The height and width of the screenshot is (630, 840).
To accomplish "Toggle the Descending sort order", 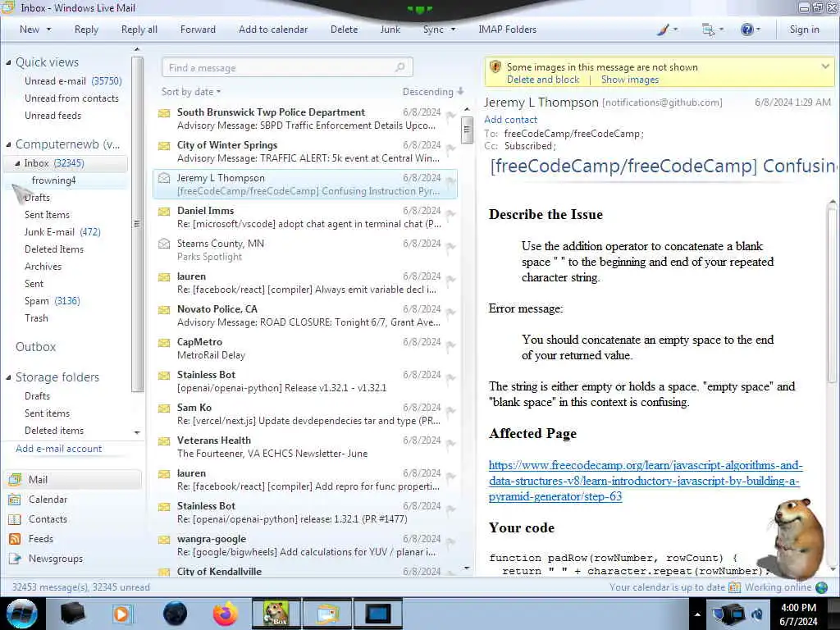I will (433, 92).
